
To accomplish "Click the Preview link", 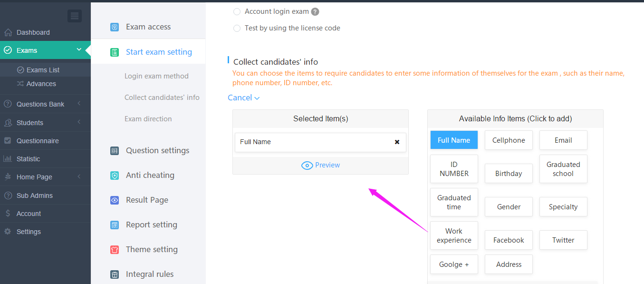I will pyautogui.click(x=321, y=165).
